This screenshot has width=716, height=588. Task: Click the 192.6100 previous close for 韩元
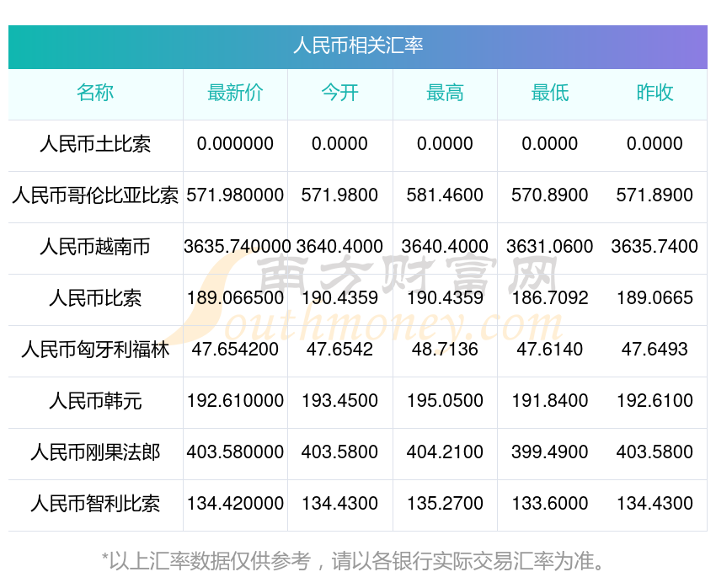655,401
